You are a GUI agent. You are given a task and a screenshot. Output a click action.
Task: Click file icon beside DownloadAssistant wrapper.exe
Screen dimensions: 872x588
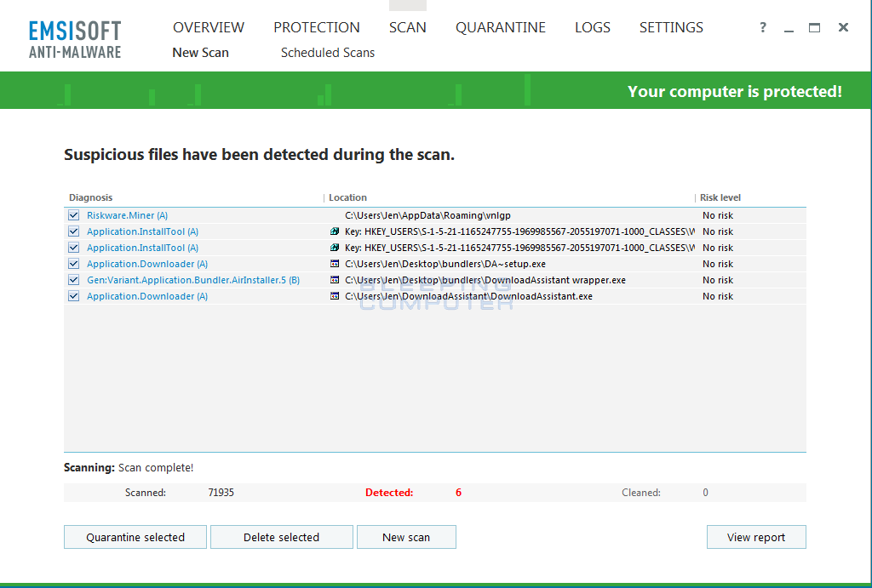tap(334, 280)
